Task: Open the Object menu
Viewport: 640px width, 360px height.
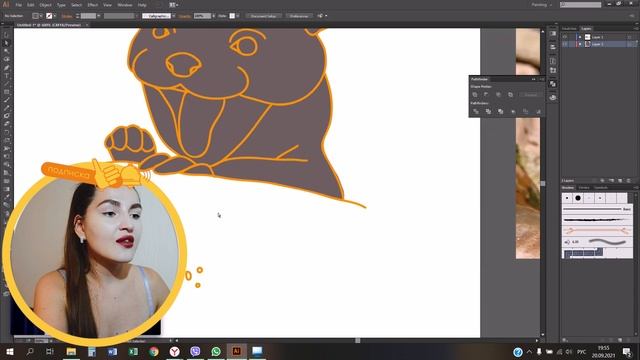Action: tap(45, 5)
